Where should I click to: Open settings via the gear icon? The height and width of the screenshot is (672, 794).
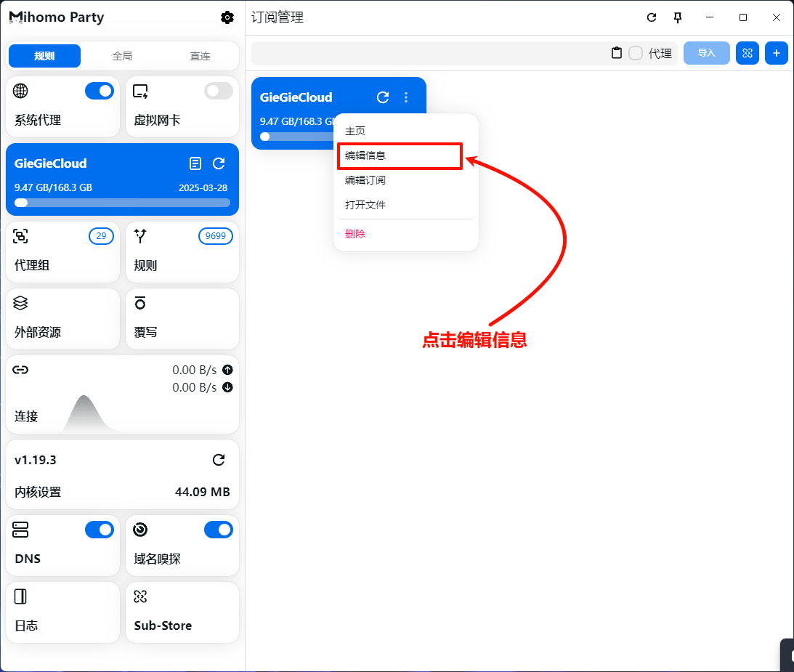[227, 17]
